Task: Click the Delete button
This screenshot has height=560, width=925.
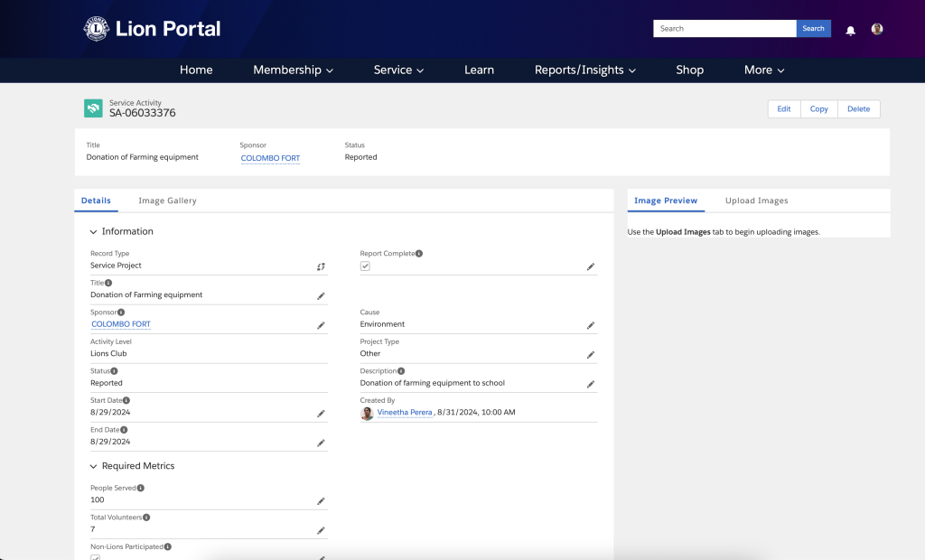Action: tap(858, 108)
